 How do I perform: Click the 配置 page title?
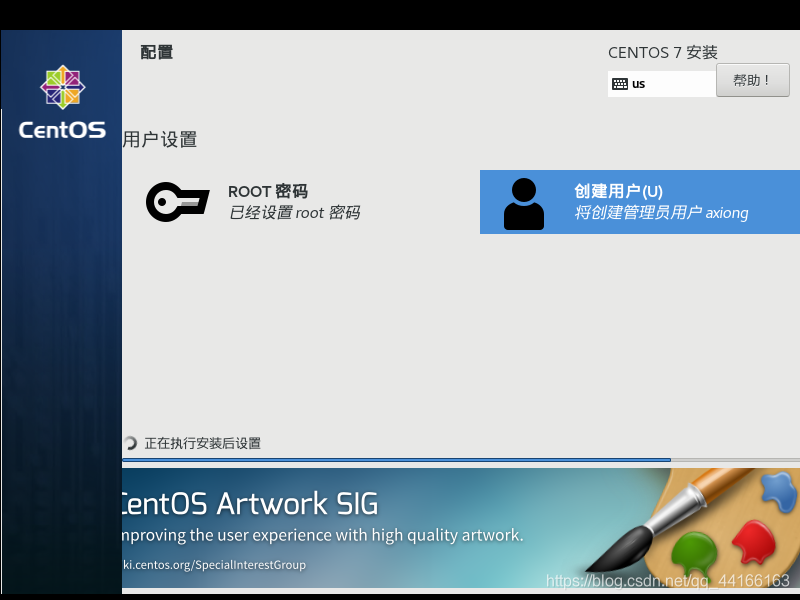click(x=157, y=52)
